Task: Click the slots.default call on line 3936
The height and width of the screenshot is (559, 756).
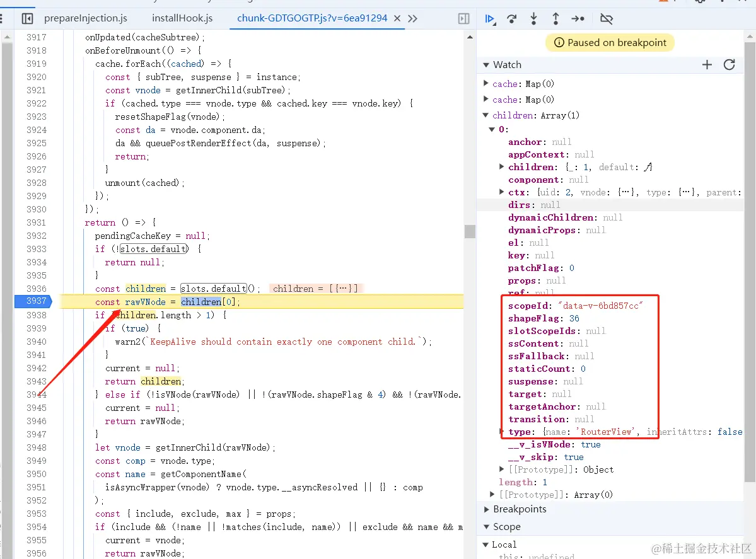Action: 214,289
